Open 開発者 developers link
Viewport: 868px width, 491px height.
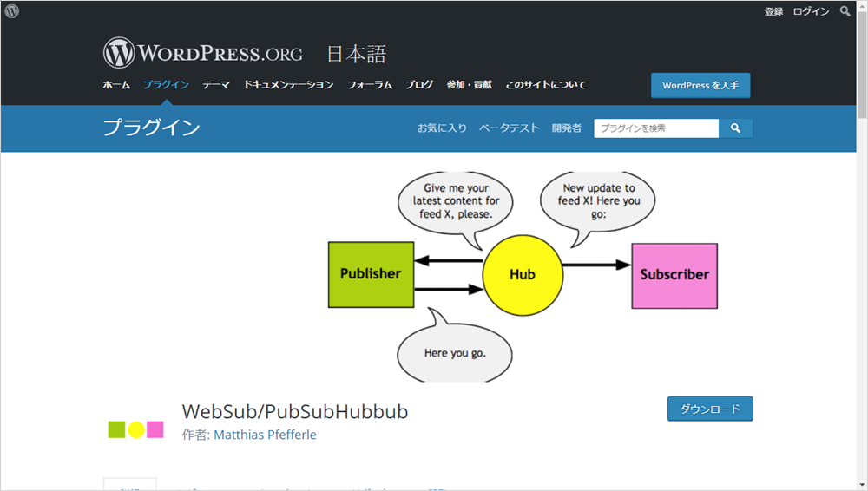566,128
